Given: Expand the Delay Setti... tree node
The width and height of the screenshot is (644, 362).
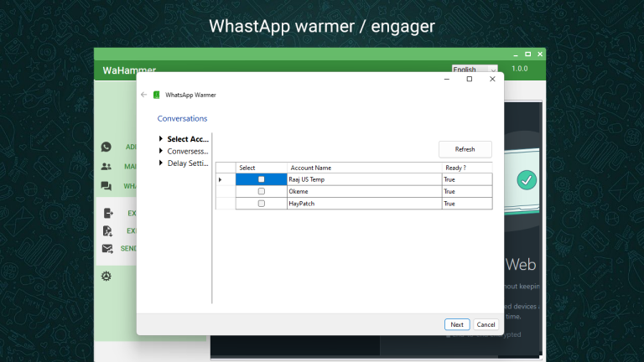Looking at the screenshot, I should point(161,163).
